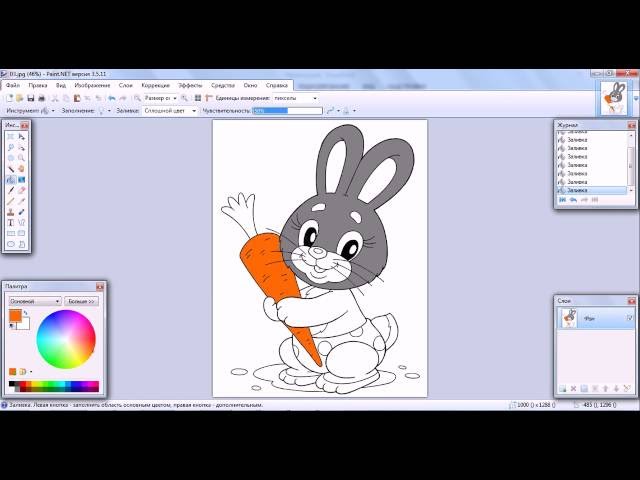Open layer properties in Layers panel
The image size is (640, 480).
pyautogui.click(x=627, y=389)
